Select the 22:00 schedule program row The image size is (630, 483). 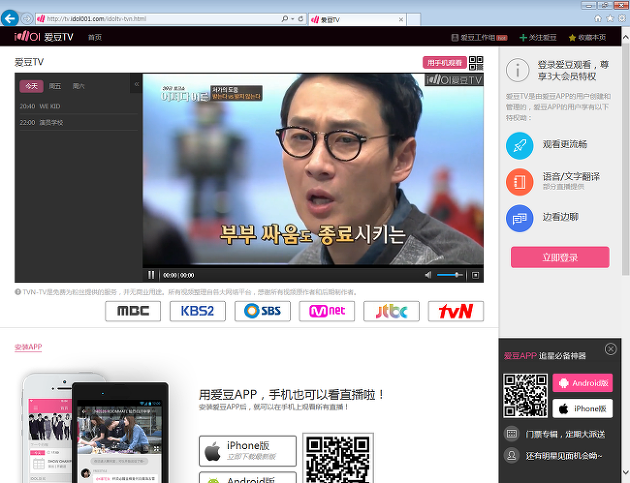(78, 123)
